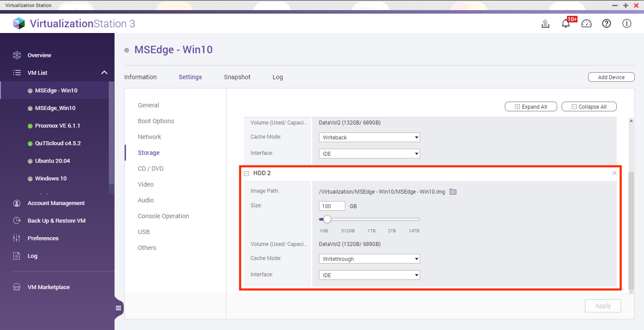The image size is (644, 330).
Task: Click the Overview cube icon in sidebar
Action: (x=17, y=55)
